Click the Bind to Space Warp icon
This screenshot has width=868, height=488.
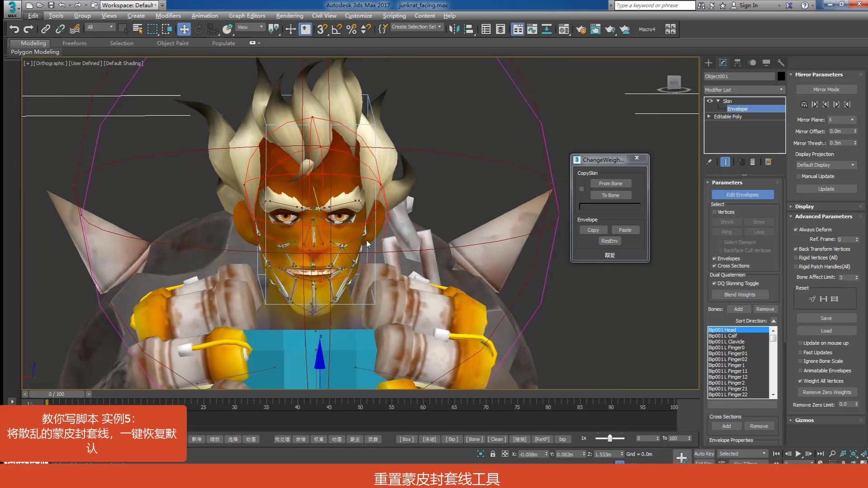point(75,29)
